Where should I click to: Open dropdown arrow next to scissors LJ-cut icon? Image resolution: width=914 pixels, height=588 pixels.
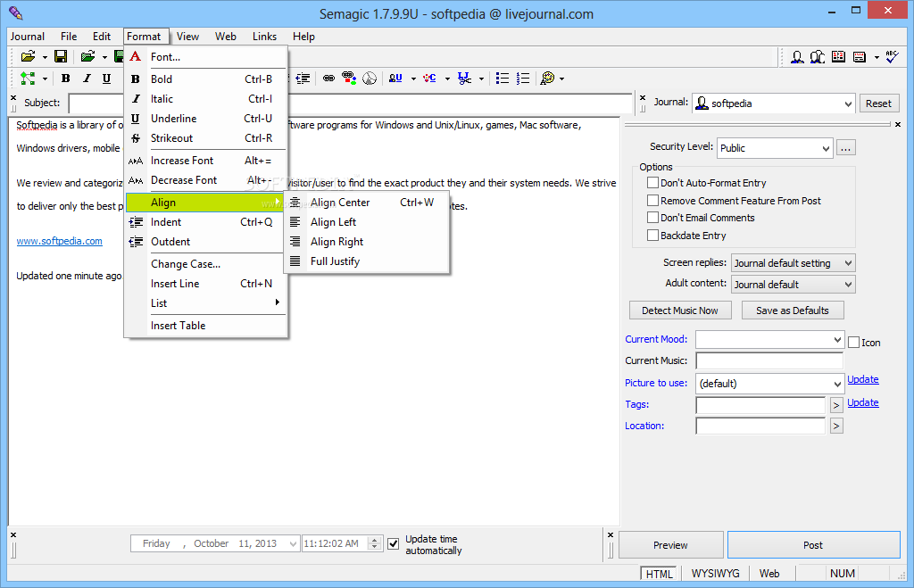481,79
